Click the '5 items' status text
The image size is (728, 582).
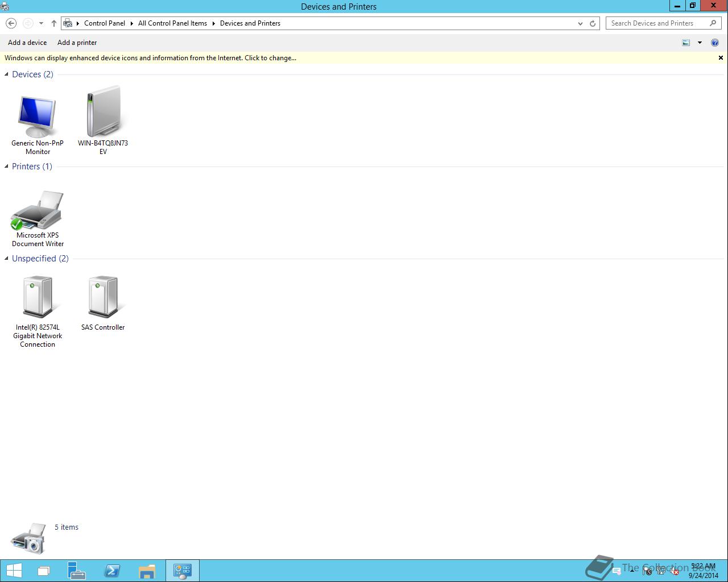[67, 527]
